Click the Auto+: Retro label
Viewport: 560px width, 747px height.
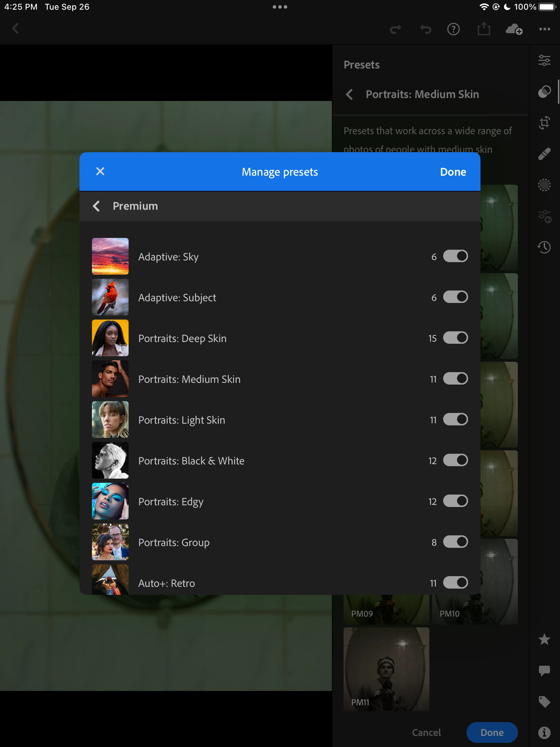(x=167, y=583)
